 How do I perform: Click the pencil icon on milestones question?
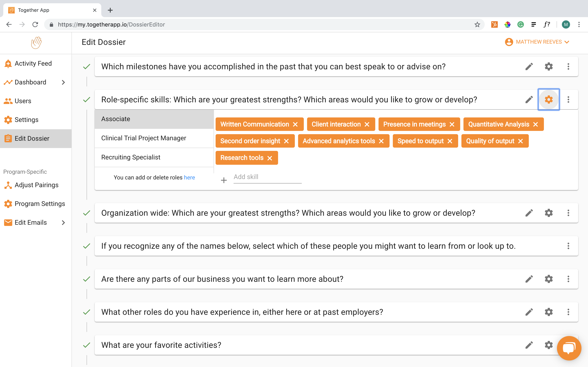pos(529,66)
